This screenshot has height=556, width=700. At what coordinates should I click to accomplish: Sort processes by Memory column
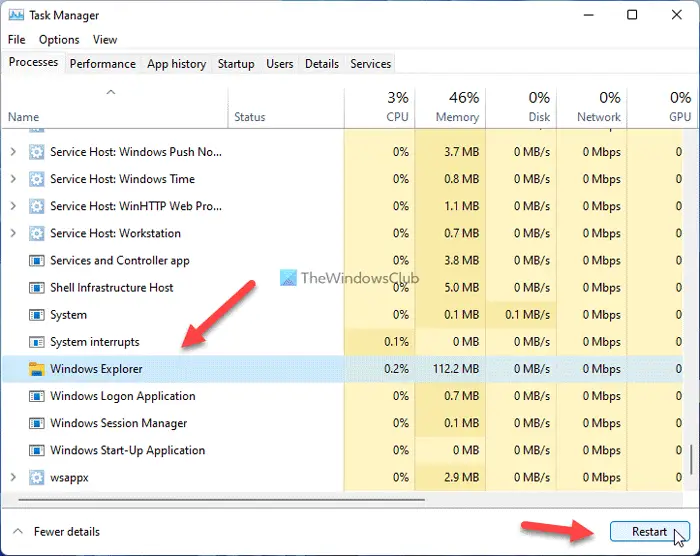(450, 108)
